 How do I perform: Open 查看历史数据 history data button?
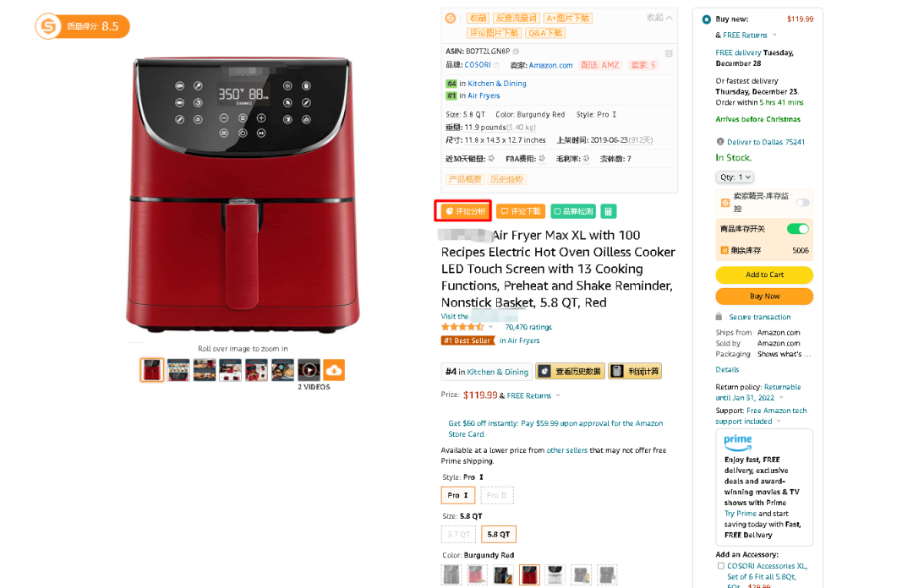pyautogui.click(x=570, y=372)
